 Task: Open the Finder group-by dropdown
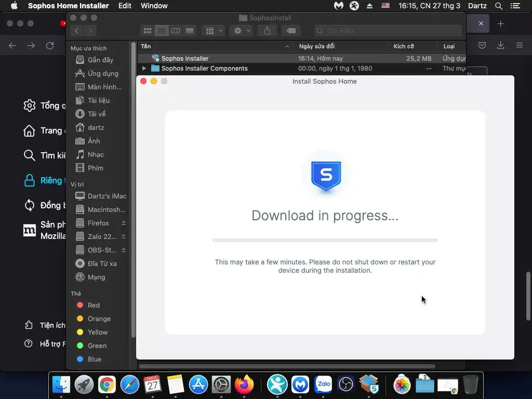tap(214, 31)
